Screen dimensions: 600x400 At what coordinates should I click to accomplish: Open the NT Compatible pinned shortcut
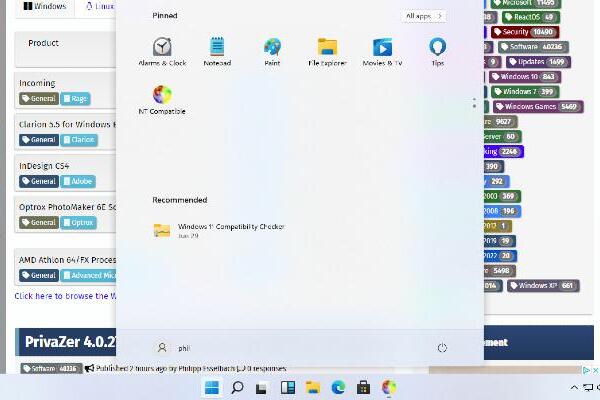162,100
